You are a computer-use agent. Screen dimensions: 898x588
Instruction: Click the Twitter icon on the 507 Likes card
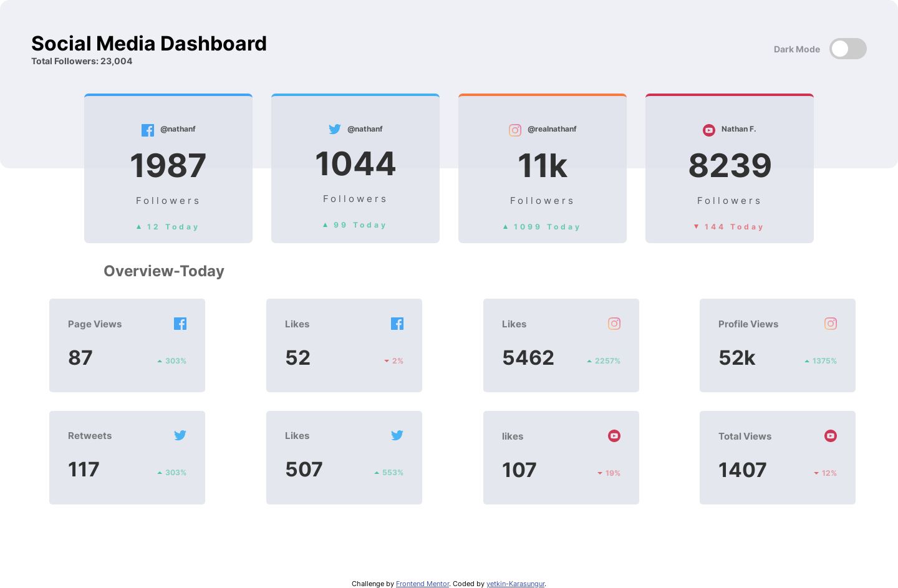397,435
